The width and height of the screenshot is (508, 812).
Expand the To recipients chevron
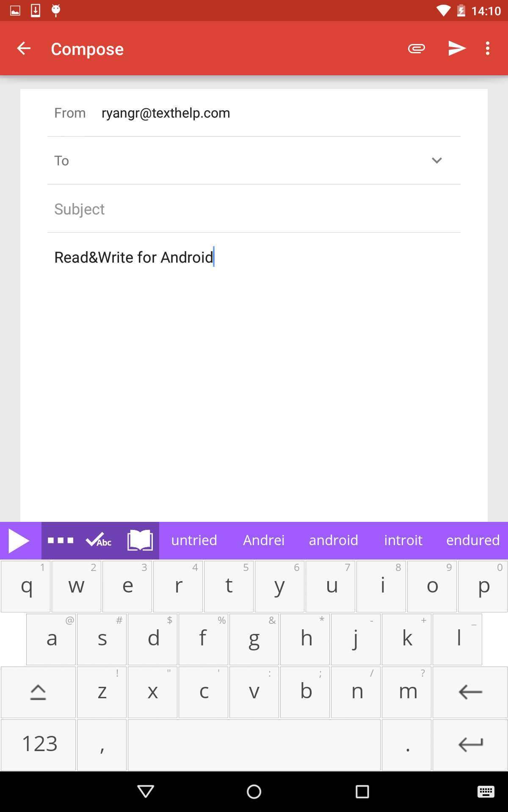[x=437, y=160]
